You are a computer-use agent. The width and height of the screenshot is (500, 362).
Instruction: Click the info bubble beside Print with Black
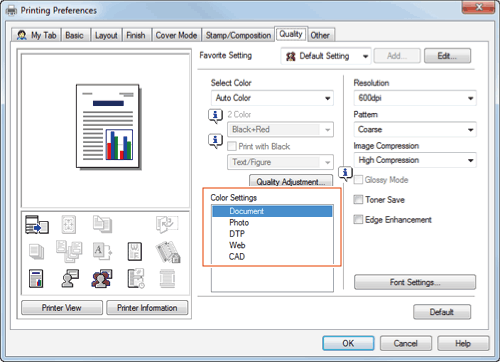tap(216, 141)
